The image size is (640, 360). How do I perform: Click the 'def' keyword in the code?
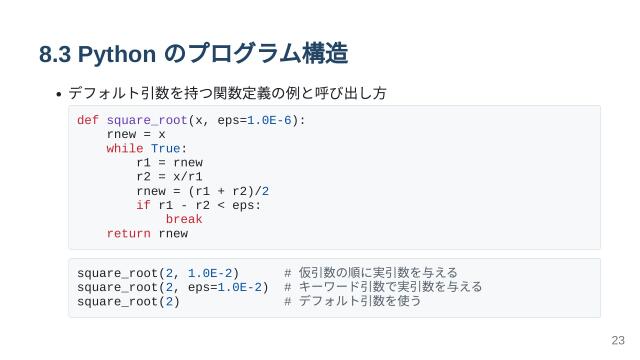[88, 120]
